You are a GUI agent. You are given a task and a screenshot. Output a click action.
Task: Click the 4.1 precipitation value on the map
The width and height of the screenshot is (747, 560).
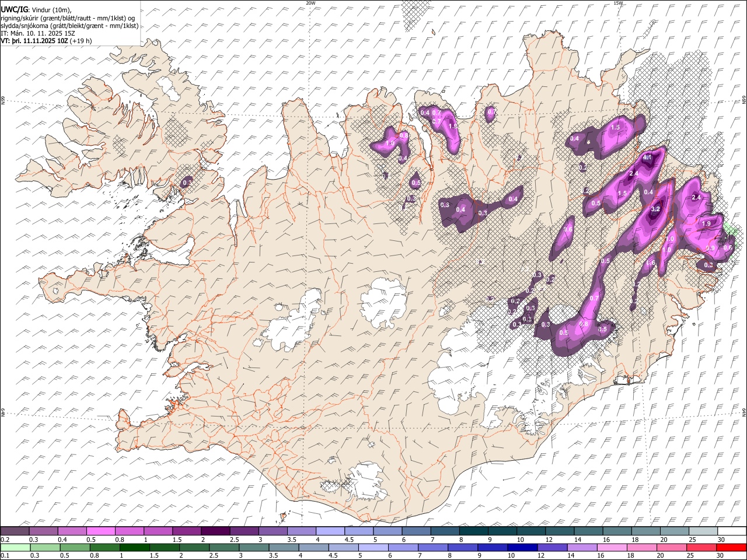tap(647, 158)
